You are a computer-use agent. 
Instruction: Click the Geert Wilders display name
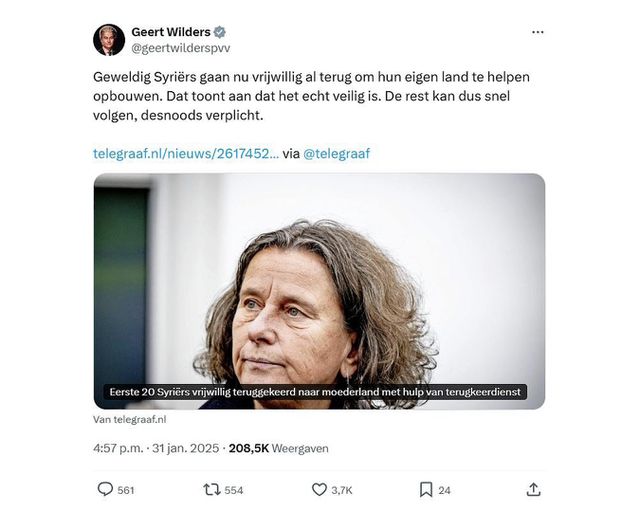point(171,32)
